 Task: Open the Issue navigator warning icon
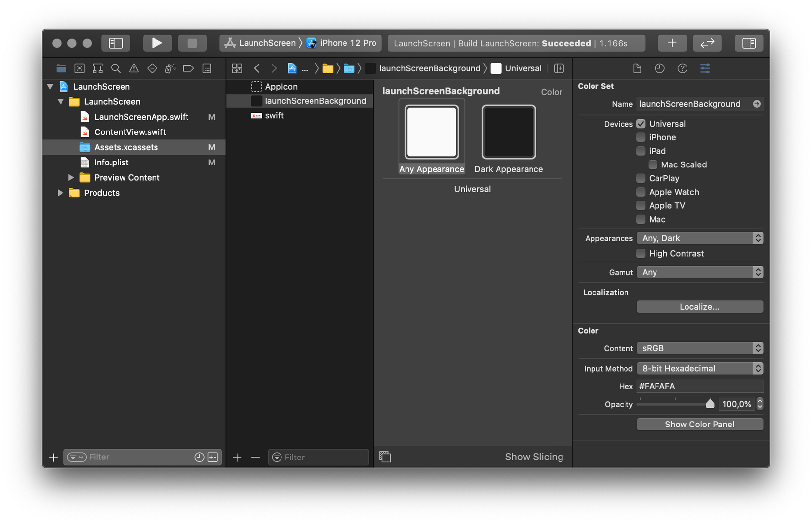(134, 68)
